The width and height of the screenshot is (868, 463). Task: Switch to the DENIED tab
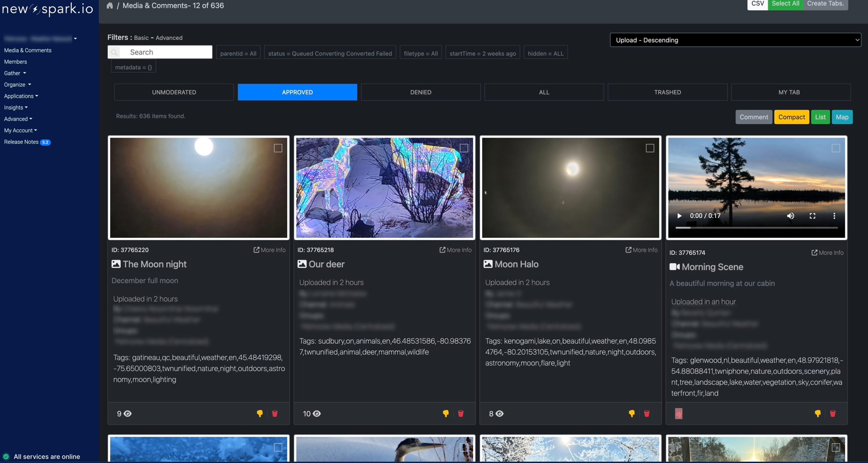[x=420, y=92]
